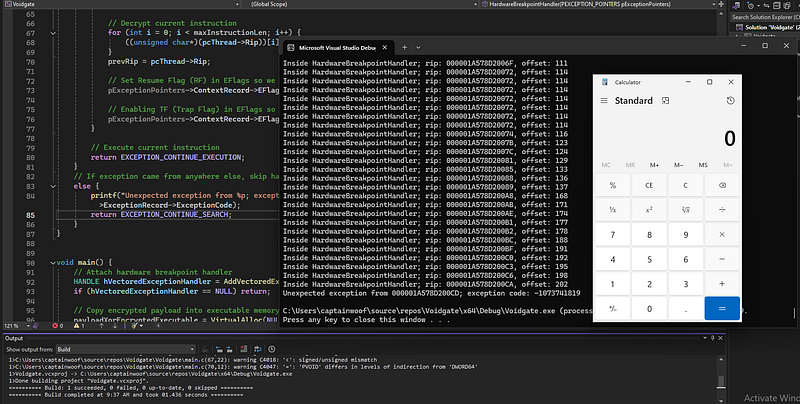The height and width of the screenshot is (404, 800).
Task: Click the CE clear entry button
Action: coord(648,185)
